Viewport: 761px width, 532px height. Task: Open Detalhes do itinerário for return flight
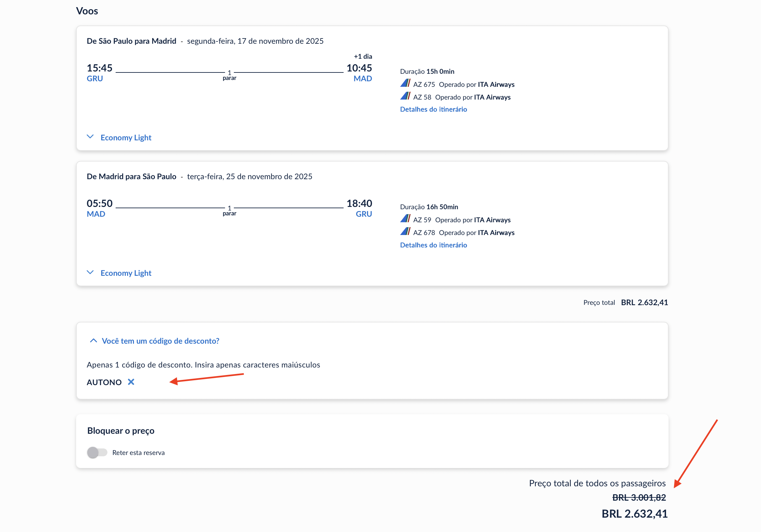pos(433,245)
